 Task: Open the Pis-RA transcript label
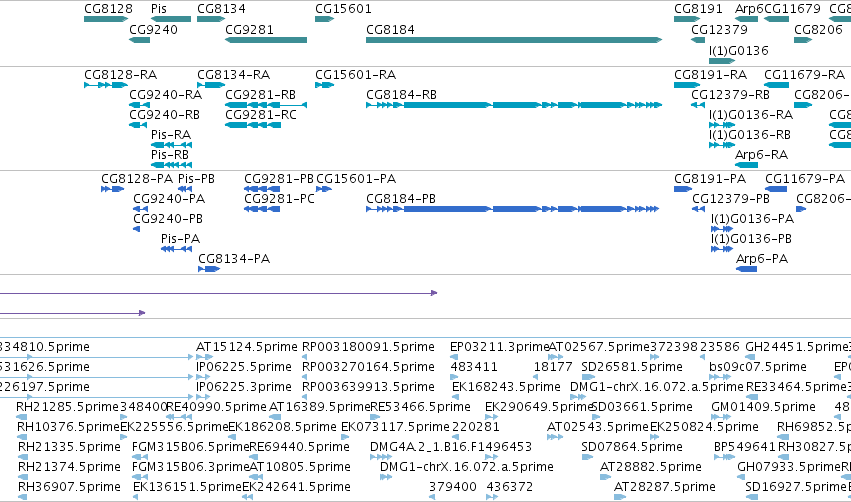pyautogui.click(x=171, y=135)
